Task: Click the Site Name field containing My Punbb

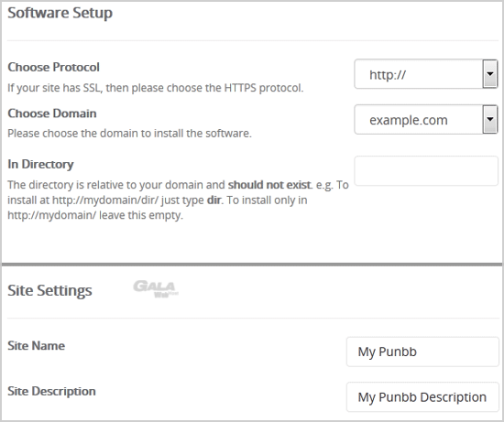Action: coord(422,352)
